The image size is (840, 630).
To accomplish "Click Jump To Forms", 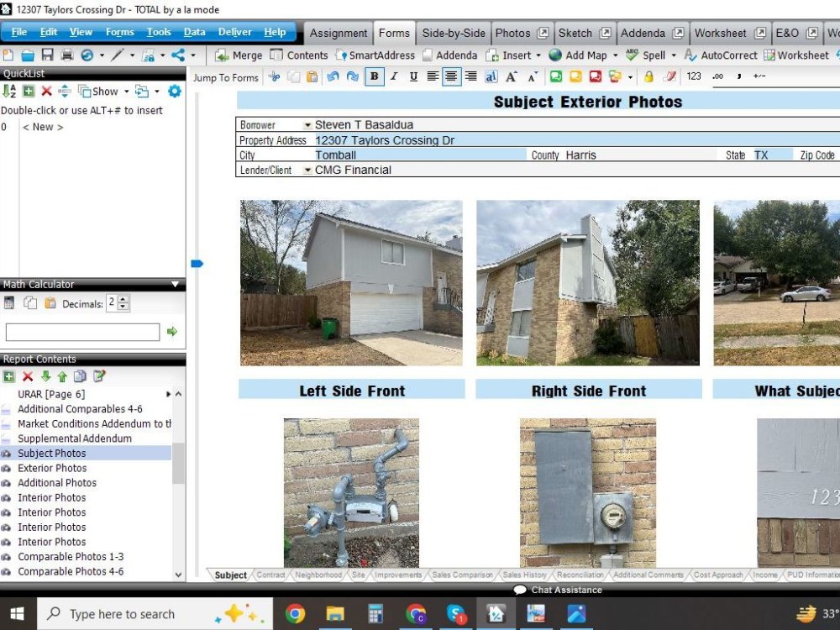I will (225, 77).
